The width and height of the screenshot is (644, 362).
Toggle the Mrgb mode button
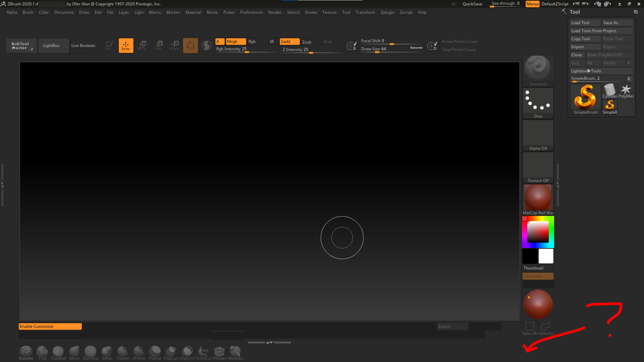click(236, 41)
